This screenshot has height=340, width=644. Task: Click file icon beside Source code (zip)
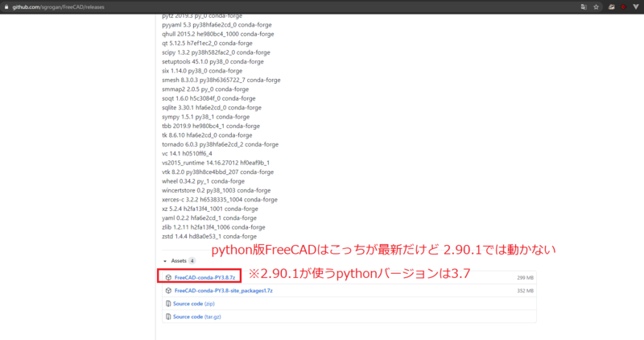168,304
